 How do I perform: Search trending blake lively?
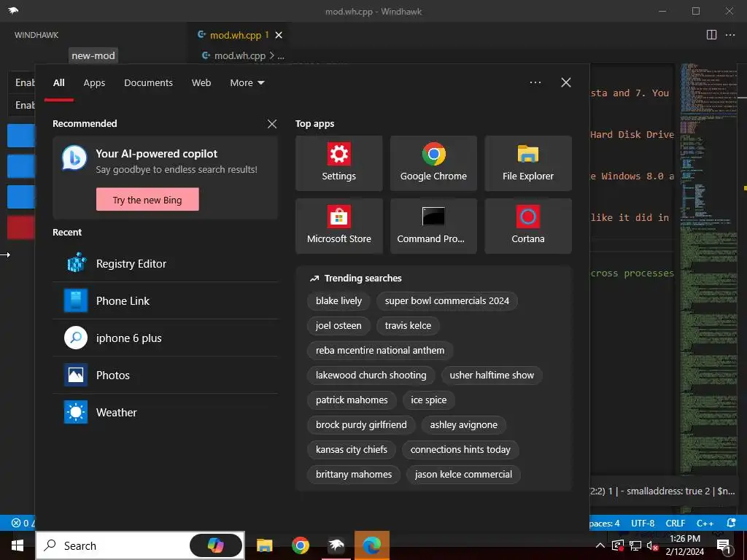338,301
